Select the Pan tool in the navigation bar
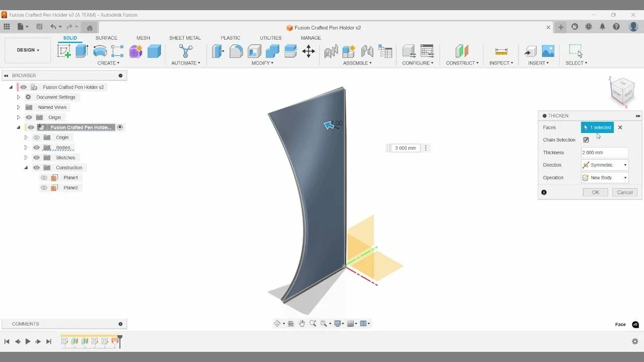This screenshot has width=644, height=362. [x=302, y=323]
